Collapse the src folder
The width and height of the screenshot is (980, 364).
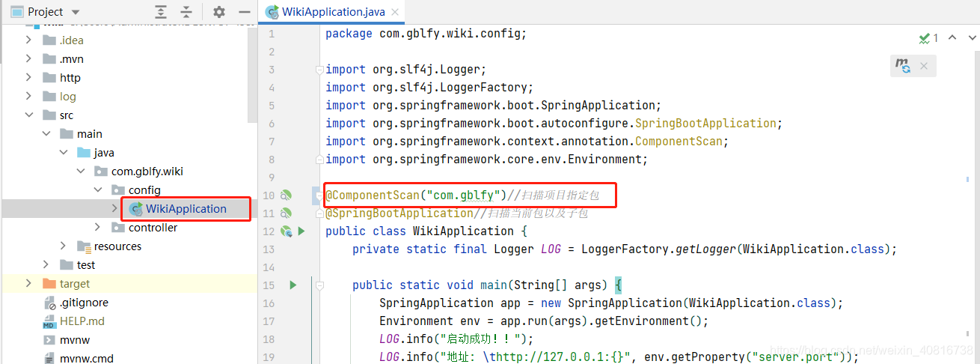28,115
